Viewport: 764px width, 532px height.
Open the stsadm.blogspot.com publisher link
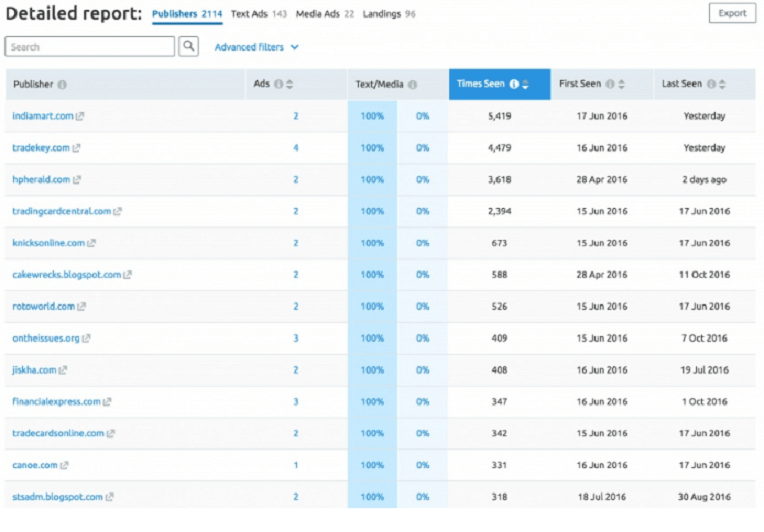[57, 497]
